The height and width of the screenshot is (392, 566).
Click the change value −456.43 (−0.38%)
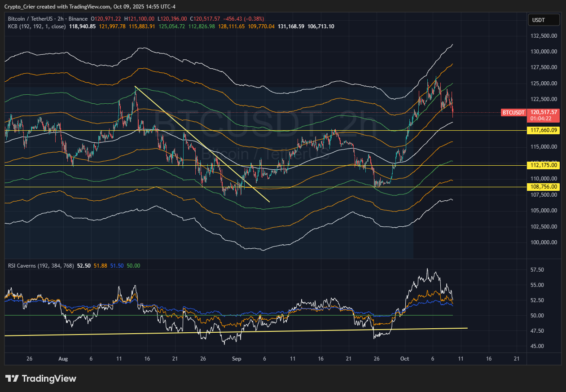click(x=244, y=19)
